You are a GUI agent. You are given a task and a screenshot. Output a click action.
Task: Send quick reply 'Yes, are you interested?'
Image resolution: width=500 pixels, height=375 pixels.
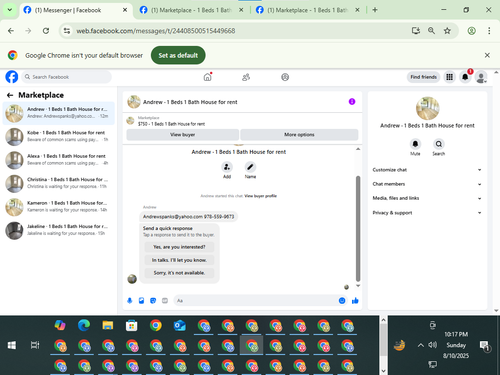click(179, 247)
